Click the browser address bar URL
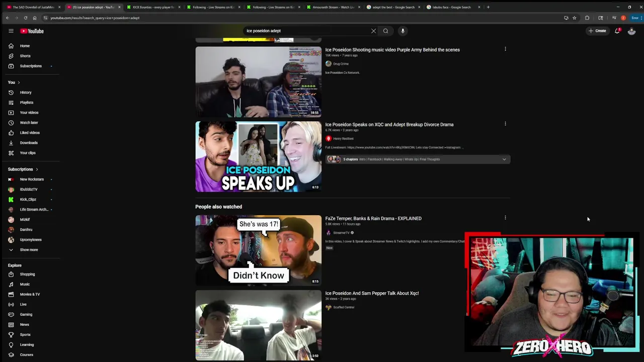The image size is (644, 362). coord(95,18)
